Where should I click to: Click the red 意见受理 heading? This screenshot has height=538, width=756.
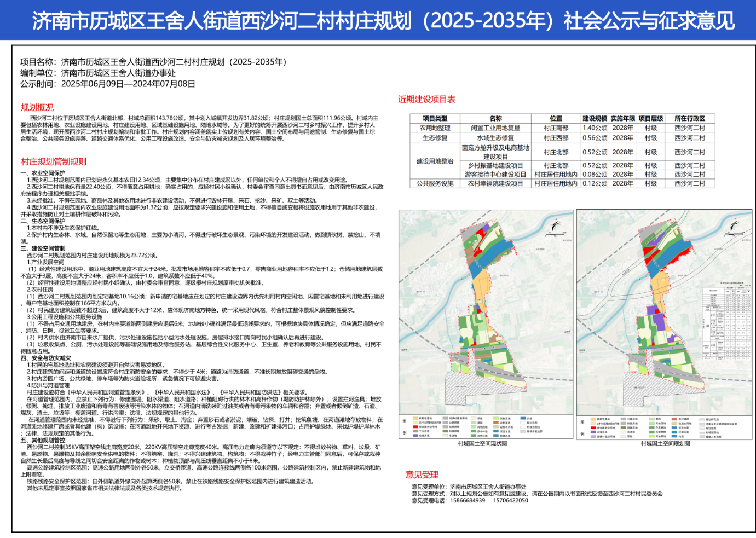point(422,475)
